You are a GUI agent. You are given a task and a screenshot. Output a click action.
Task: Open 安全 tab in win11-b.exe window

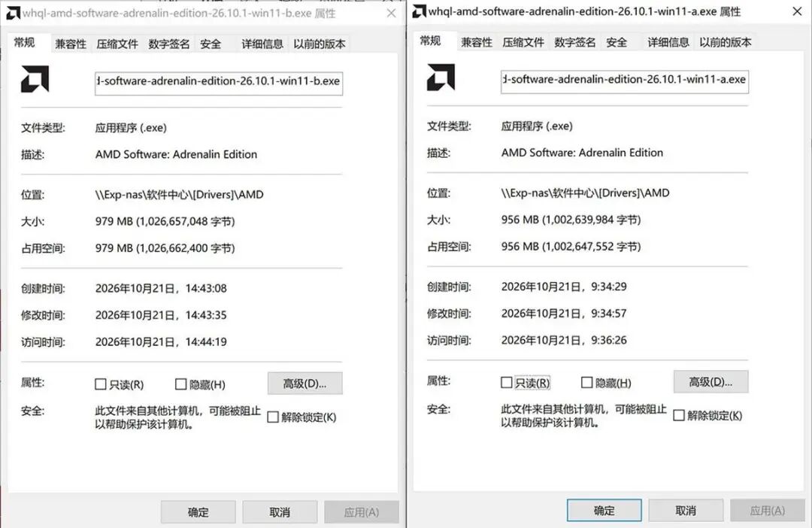pyautogui.click(x=211, y=44)
